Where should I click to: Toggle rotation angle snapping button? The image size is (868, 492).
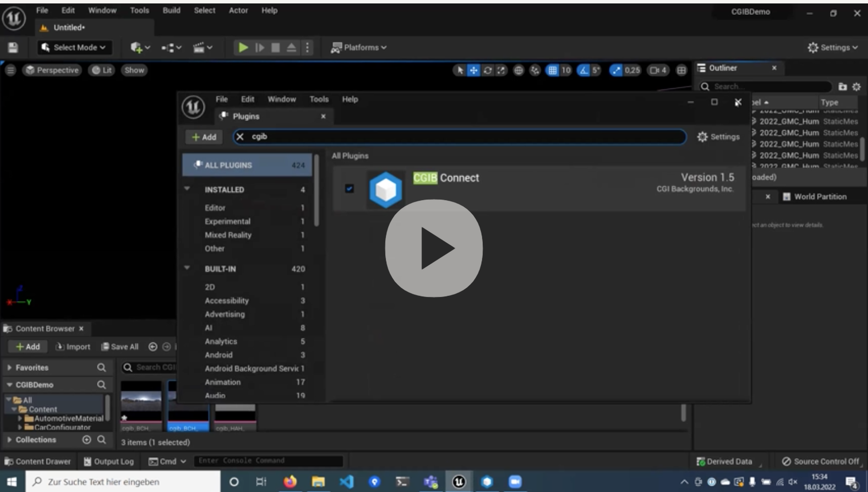click(584, 70)
